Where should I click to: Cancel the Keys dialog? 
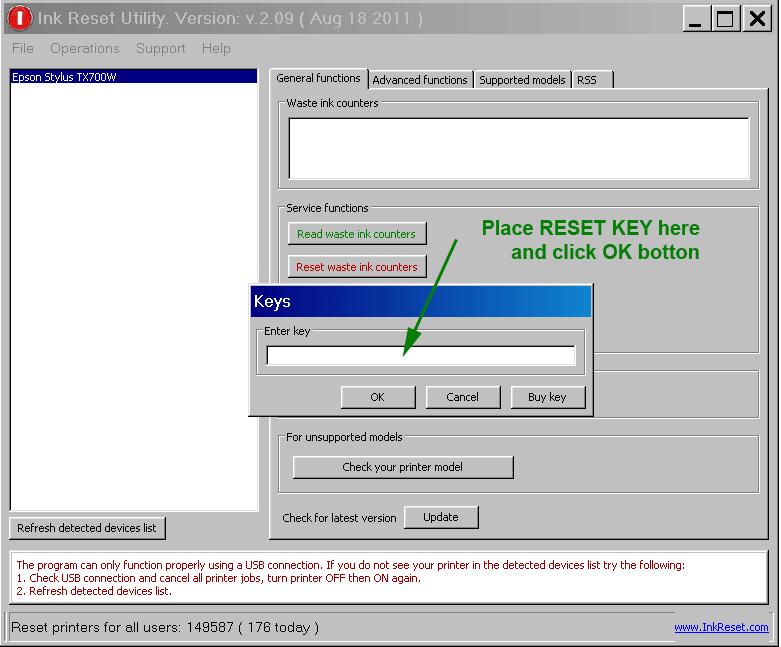(x=463, y=397)
